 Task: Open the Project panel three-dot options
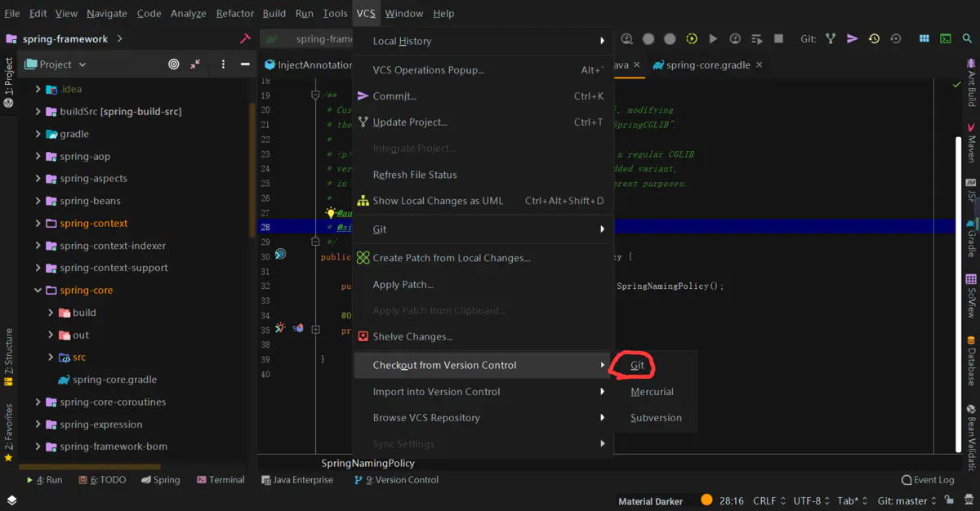tap(223, 64)
